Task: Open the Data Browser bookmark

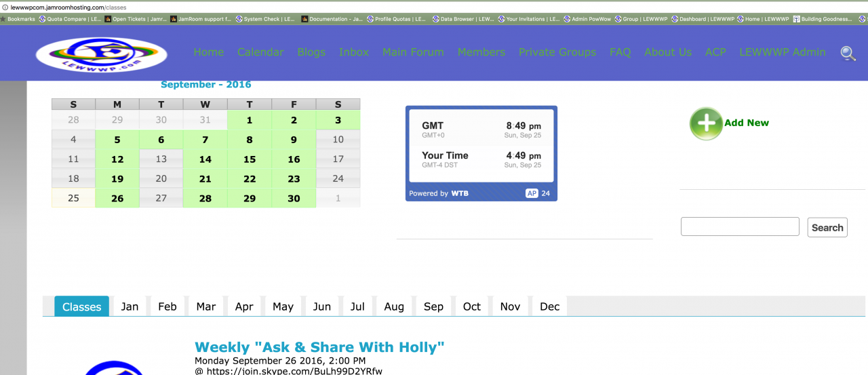Action: (x=463, y=19)
